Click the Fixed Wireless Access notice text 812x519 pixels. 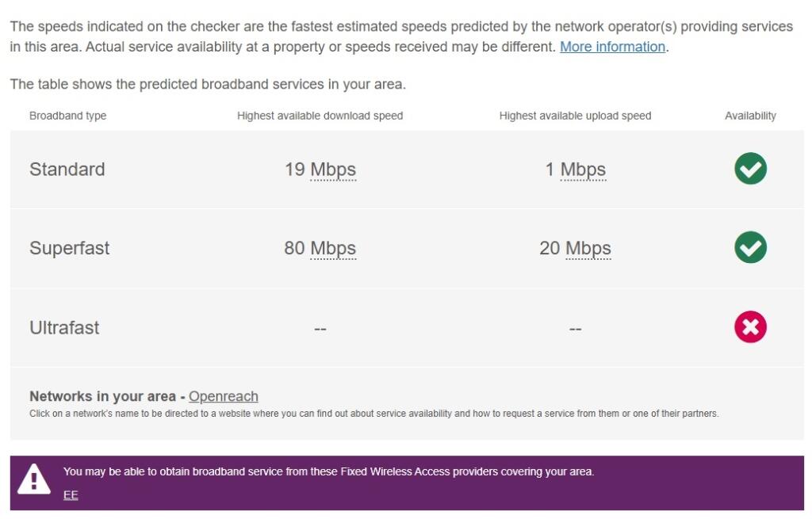click(x=328, y=471)
